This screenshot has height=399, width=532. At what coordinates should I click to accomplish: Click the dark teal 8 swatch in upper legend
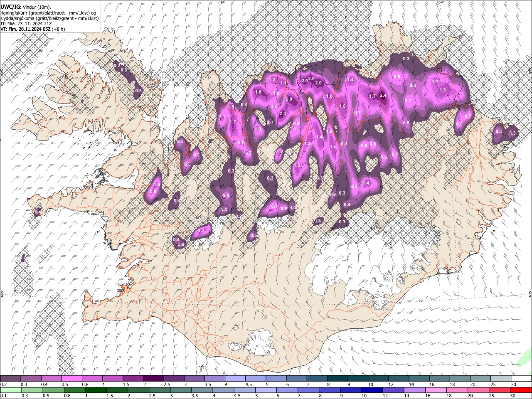pos(338,378)
